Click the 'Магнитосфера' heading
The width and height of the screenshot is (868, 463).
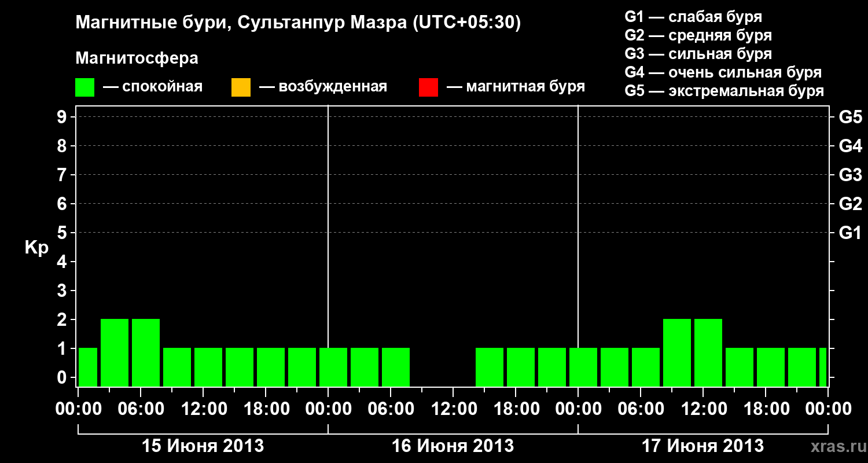[x=137, y=58]
